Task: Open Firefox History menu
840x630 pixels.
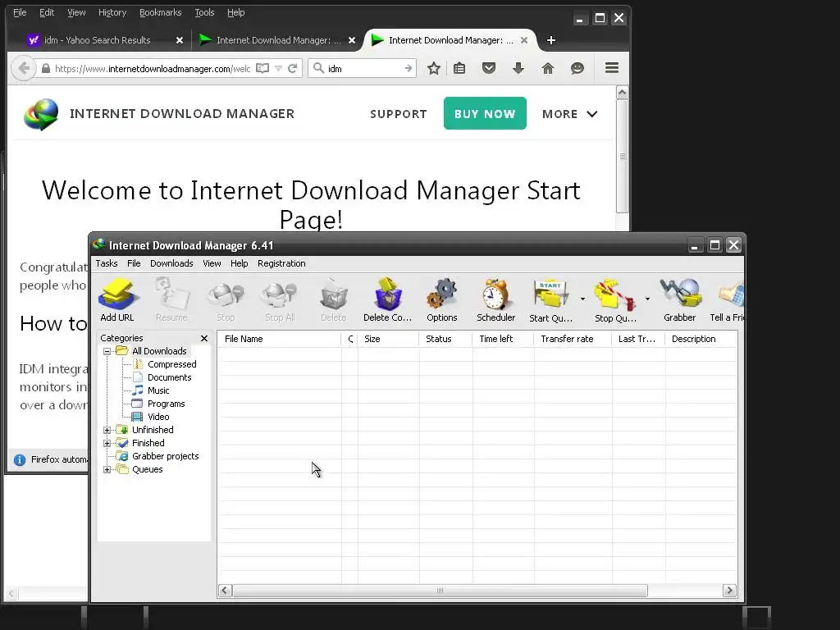Action: (112, 12)
